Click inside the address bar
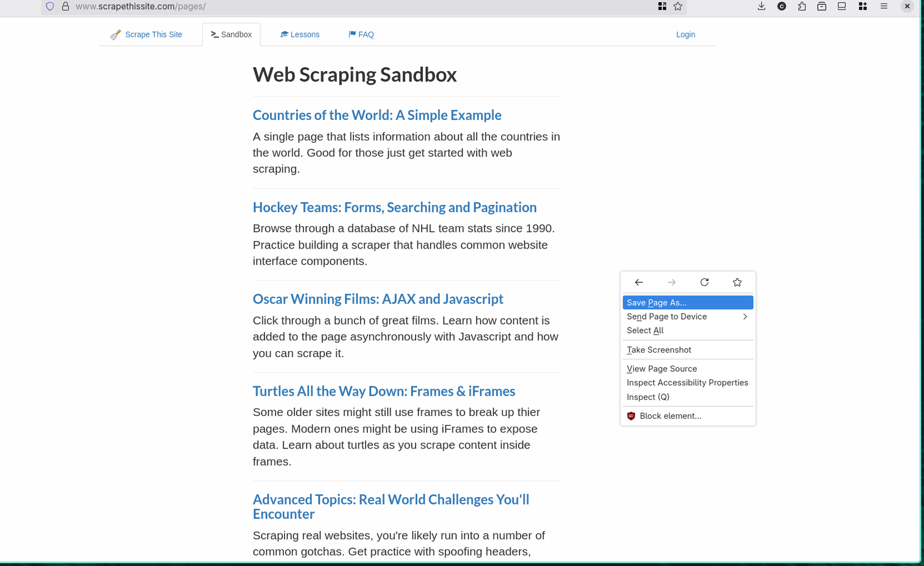The image size is (924, 566). pos(224,6)
